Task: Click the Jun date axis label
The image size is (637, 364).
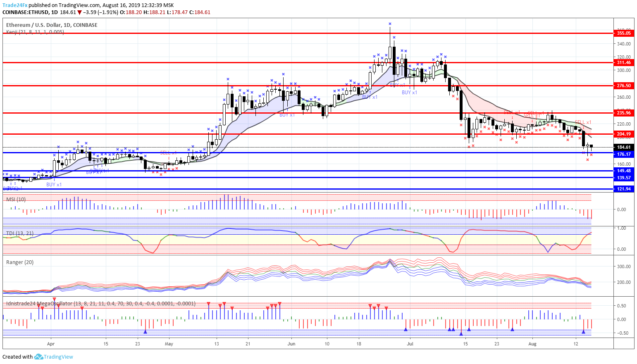Action: [x=291, y=343]
